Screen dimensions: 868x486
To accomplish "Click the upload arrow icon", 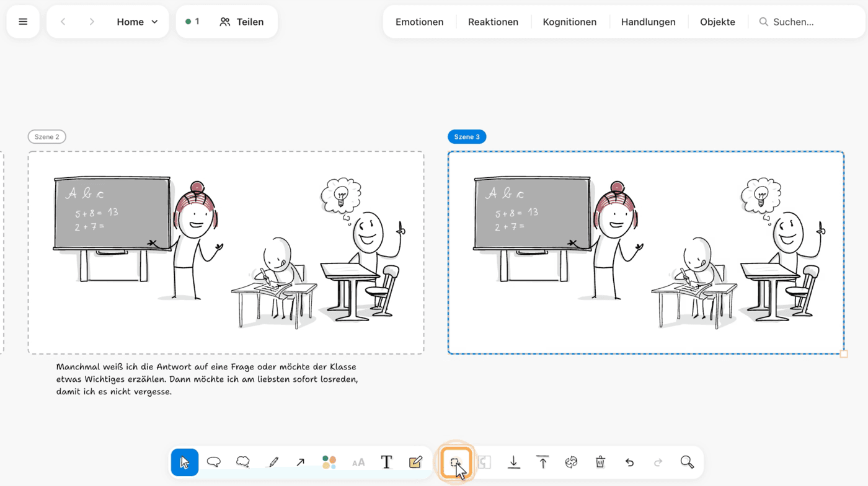I will click(542, 462).
